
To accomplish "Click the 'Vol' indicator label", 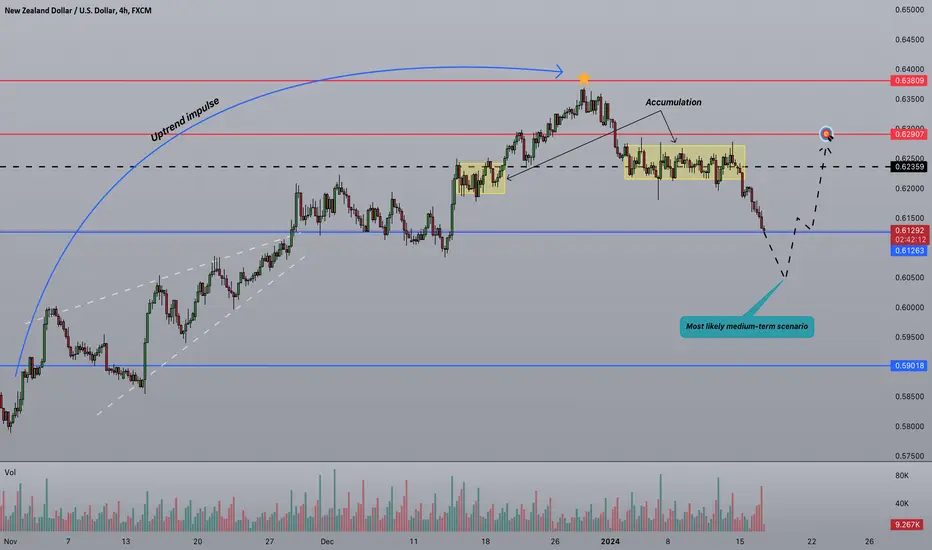I will 10,472.
